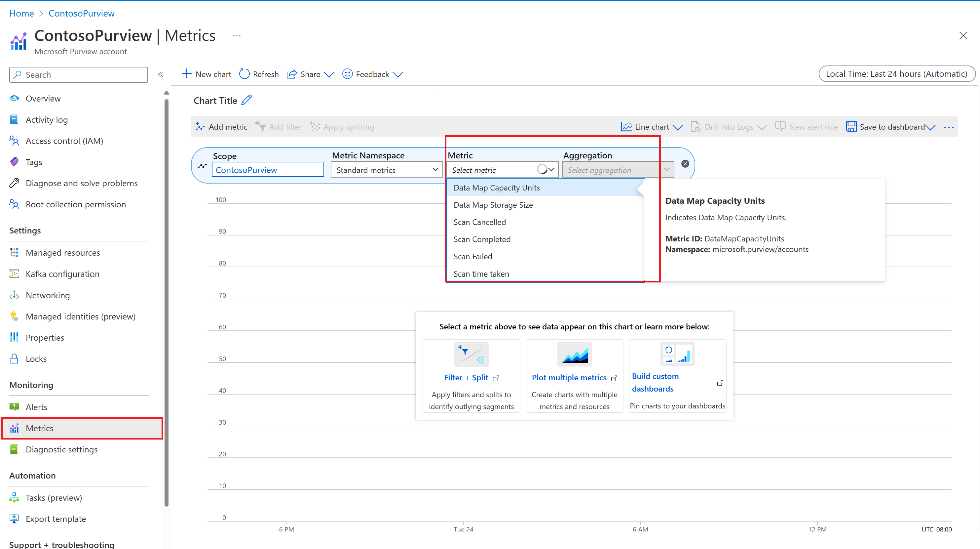Open the Metric Namespace dropdown

point(387,170)
